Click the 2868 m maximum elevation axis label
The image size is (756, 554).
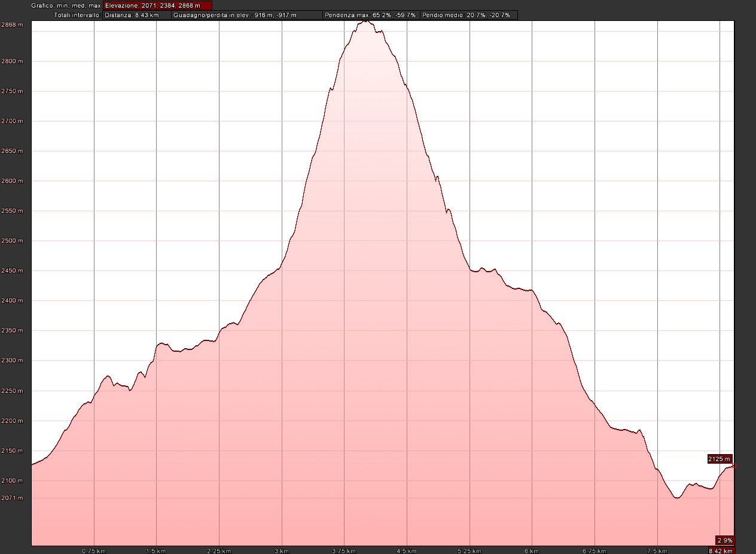click(12, 25)
